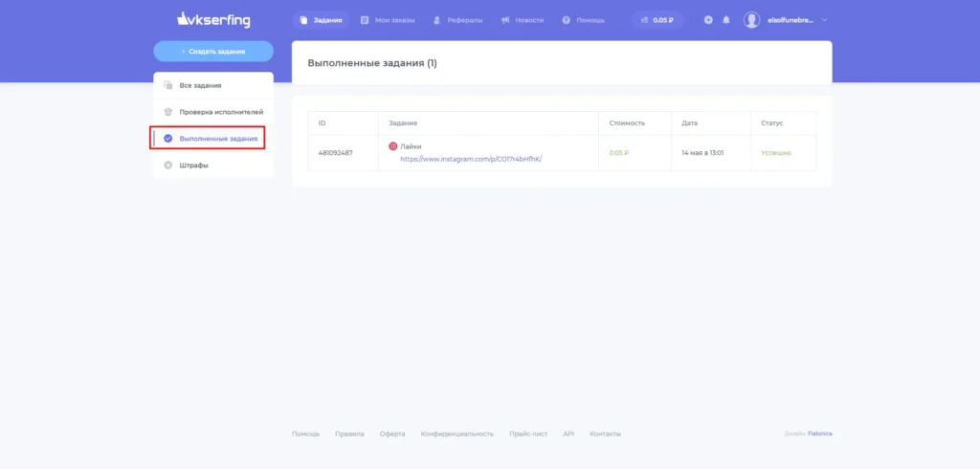Click the Статус column header
This screenshot has height=469, width=980.
772,123
